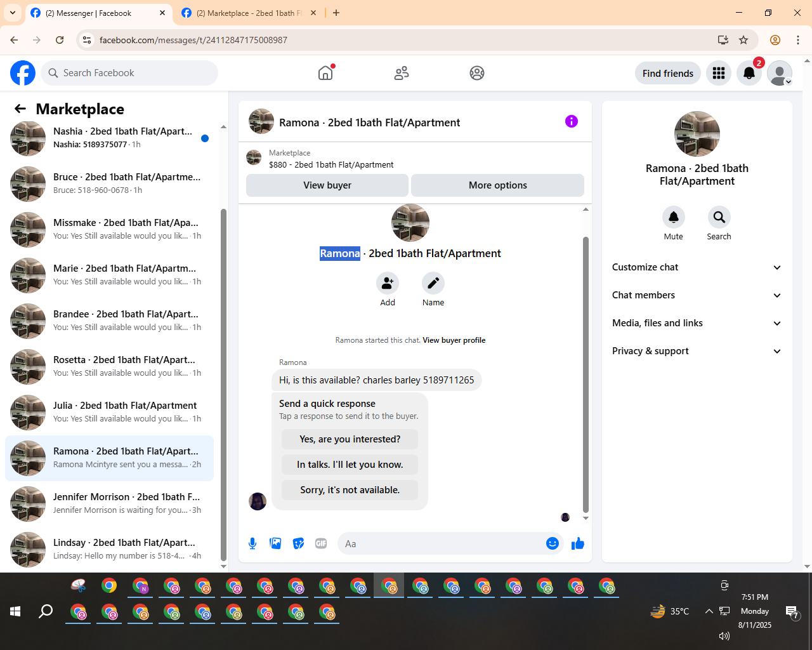
Task: Expand Privacy & support section
Action: tap(697, 351)
